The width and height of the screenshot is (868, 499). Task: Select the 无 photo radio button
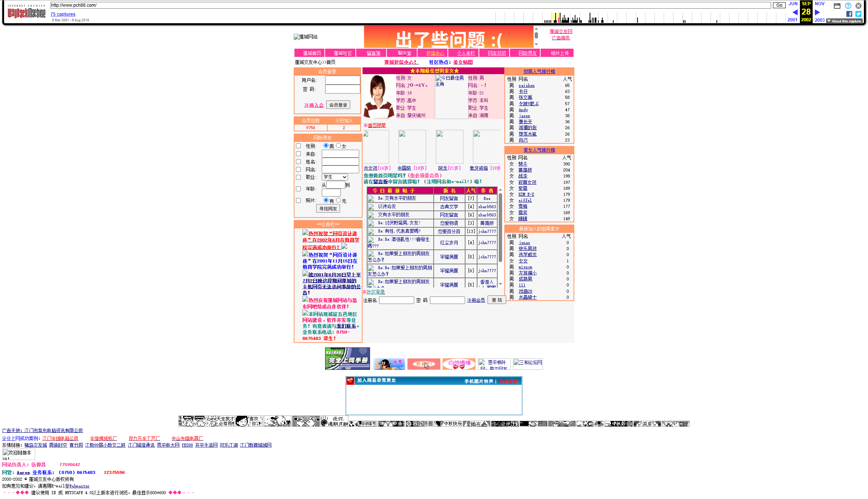[339, 200]
